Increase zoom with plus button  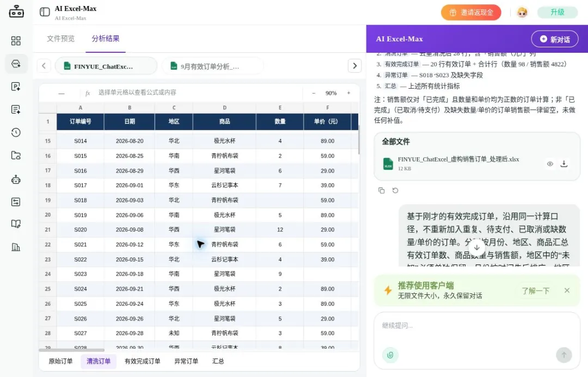click(x=348, y=93)
